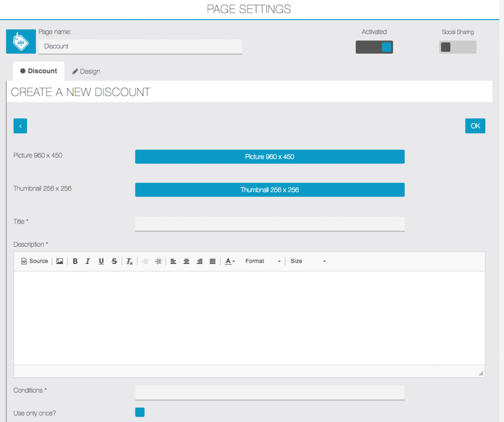Enable the Social Sharing switch
This screenshot has width=504, height=422.
pos(457,47)
